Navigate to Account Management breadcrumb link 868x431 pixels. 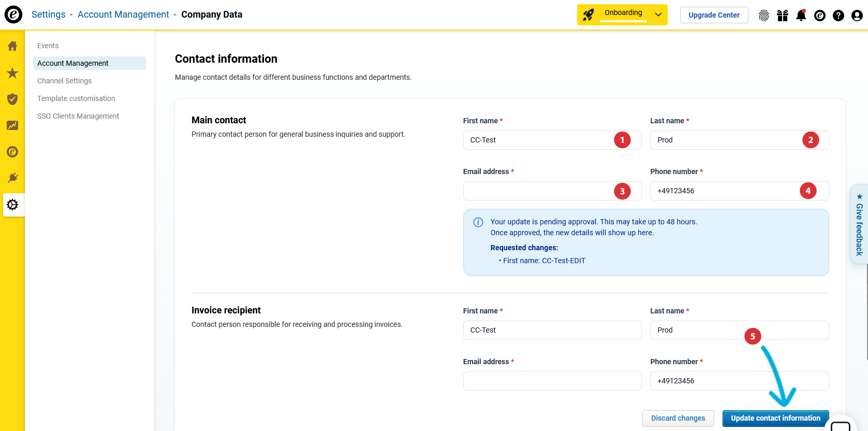click(123, 15)
